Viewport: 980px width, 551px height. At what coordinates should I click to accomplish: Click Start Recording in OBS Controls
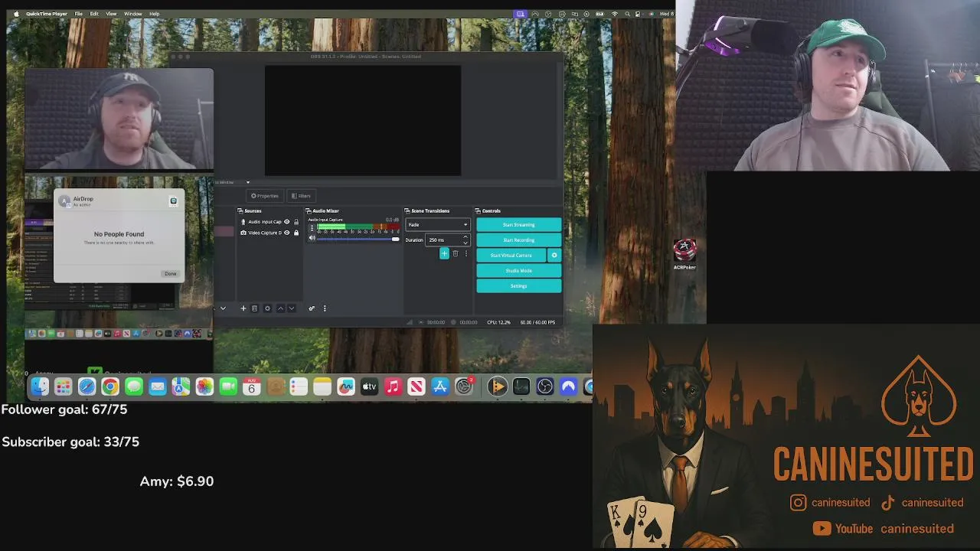(518, 240)
